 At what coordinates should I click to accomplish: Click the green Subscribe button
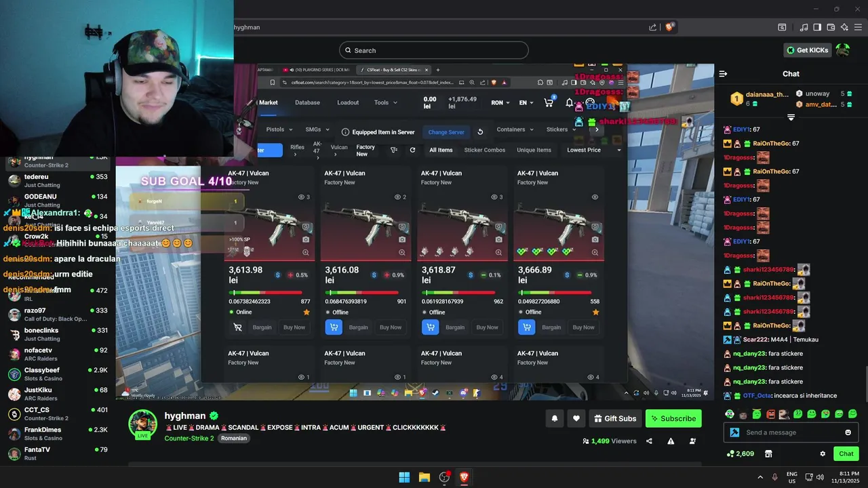point(673,418)
